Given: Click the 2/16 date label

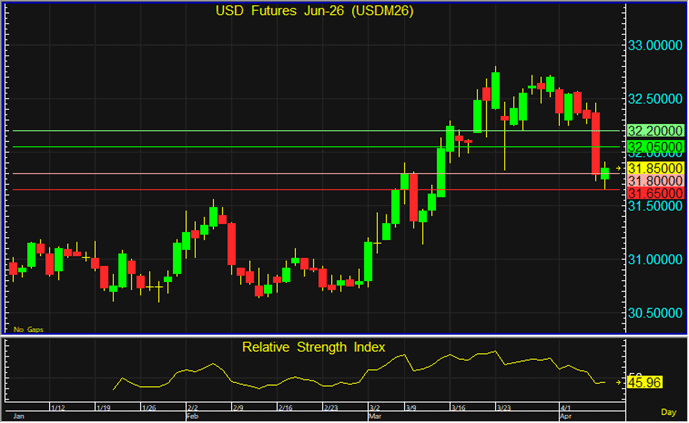Looking at the screenshot, I should click(x=285, y=408).
